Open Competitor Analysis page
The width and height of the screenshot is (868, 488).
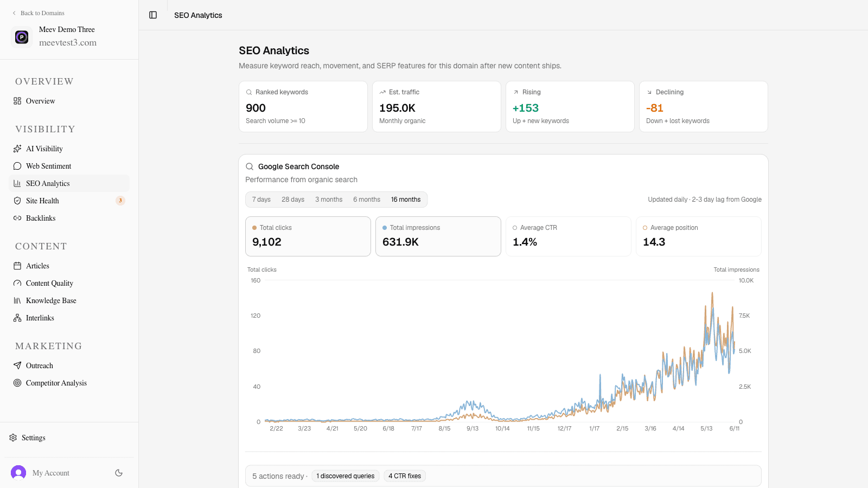click(x=69, y=383)
